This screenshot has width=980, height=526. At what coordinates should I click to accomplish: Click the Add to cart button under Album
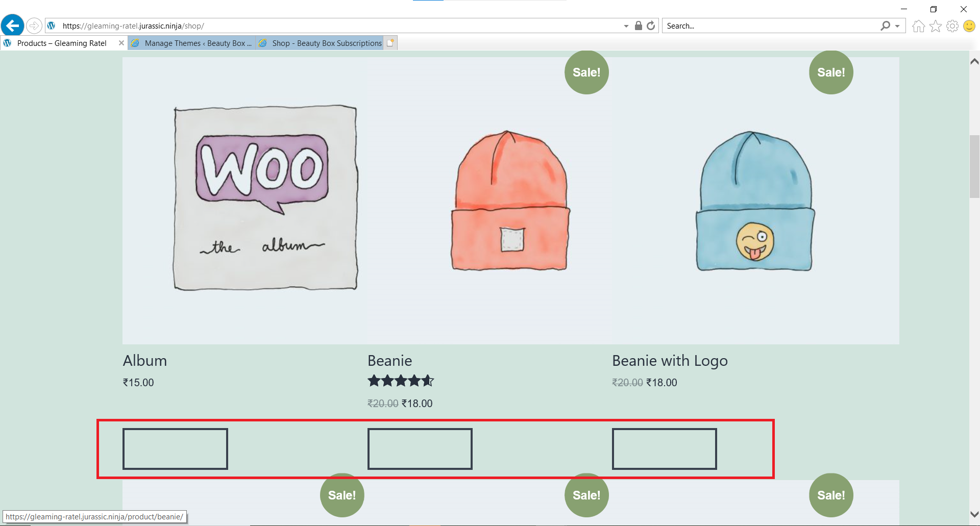175,449
